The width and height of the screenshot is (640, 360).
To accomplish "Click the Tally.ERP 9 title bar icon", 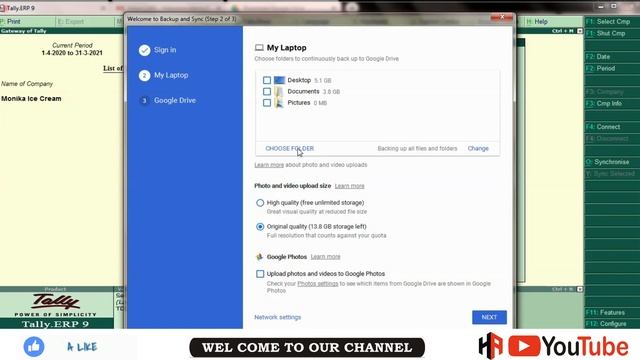I will coord(2,8).
